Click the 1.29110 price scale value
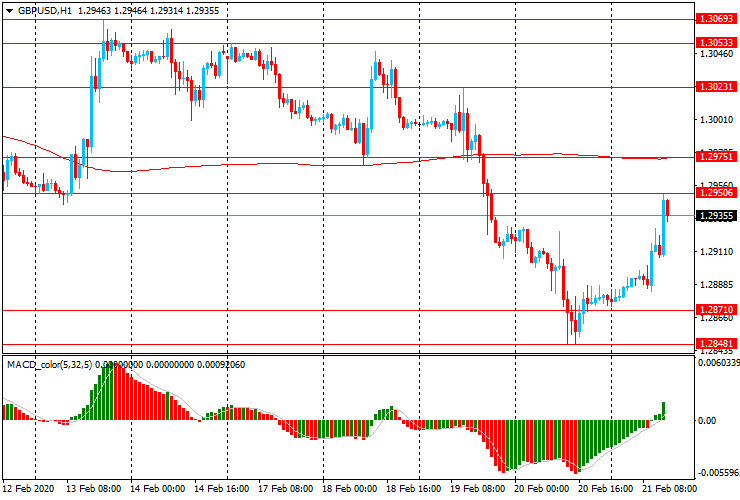 [x=716, y=252]
